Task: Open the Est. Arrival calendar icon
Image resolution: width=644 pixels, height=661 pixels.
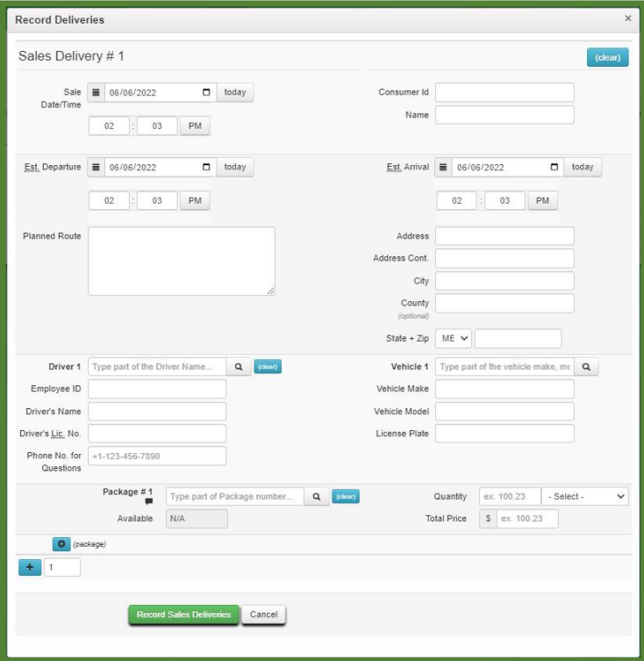Action: pos(444,167)
